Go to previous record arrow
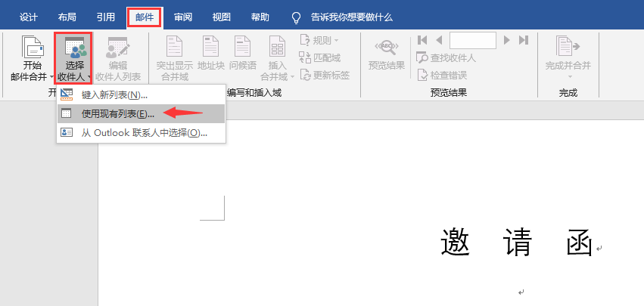This screenshot has height=306, width=644. point(439,40)
